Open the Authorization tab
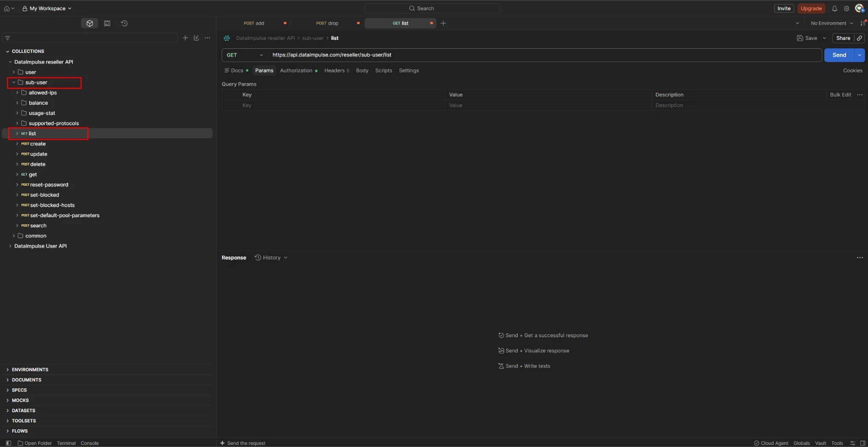The width and height of the screenshot is (868, 447). coord(298,71)
